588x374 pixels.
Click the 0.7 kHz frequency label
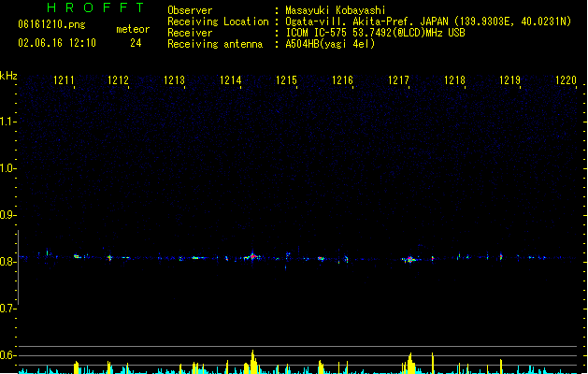8,308
